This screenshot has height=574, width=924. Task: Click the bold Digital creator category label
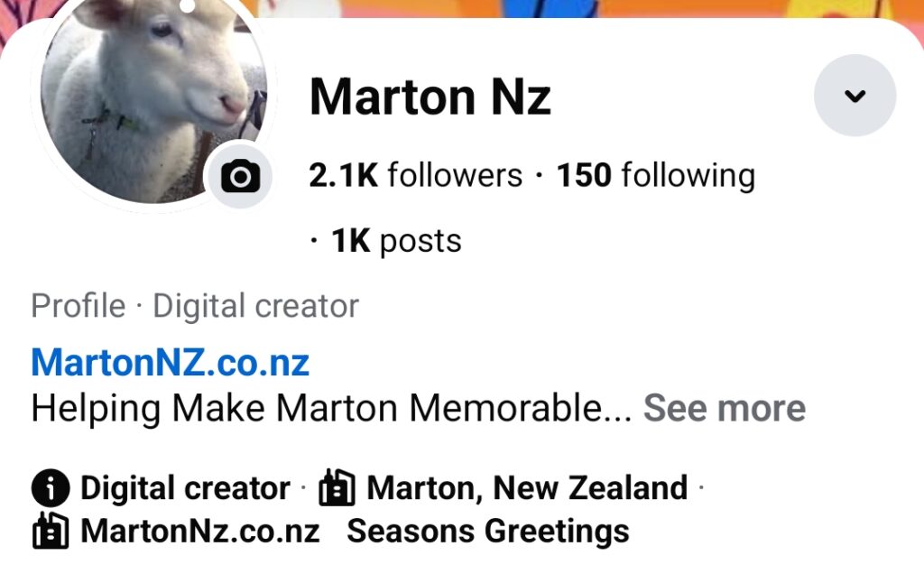pos(185,488)
